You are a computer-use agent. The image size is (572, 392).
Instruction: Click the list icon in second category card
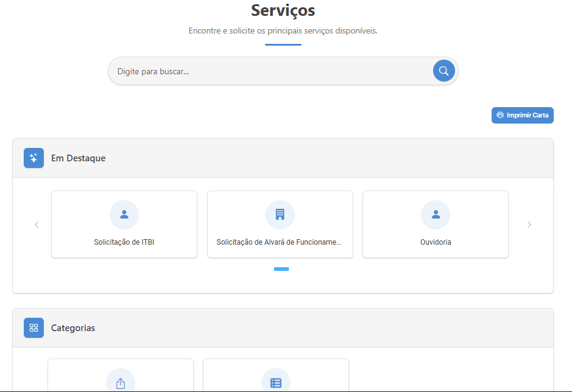(x=276, y=383)
